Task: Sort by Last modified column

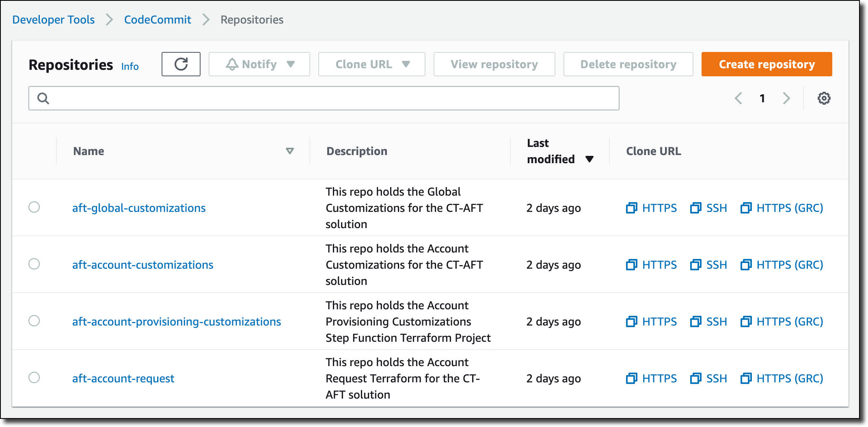Action: [559, 151]
